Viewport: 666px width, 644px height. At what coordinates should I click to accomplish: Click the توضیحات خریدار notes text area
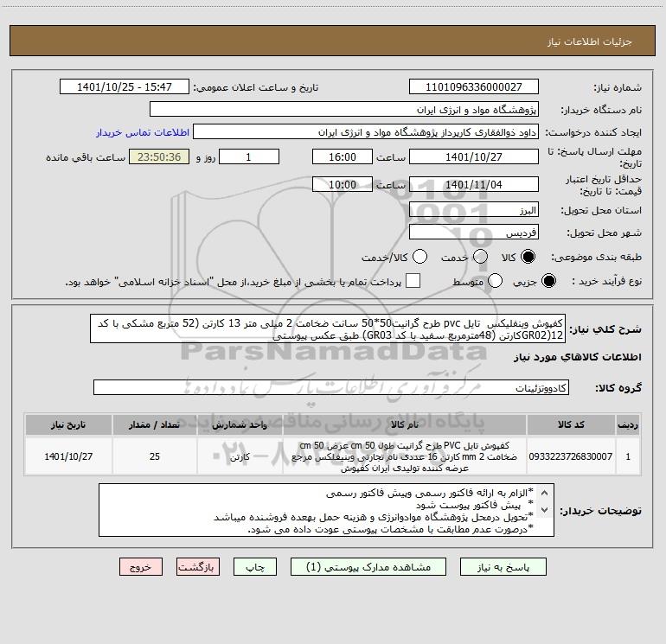click(x=326, y=510)
